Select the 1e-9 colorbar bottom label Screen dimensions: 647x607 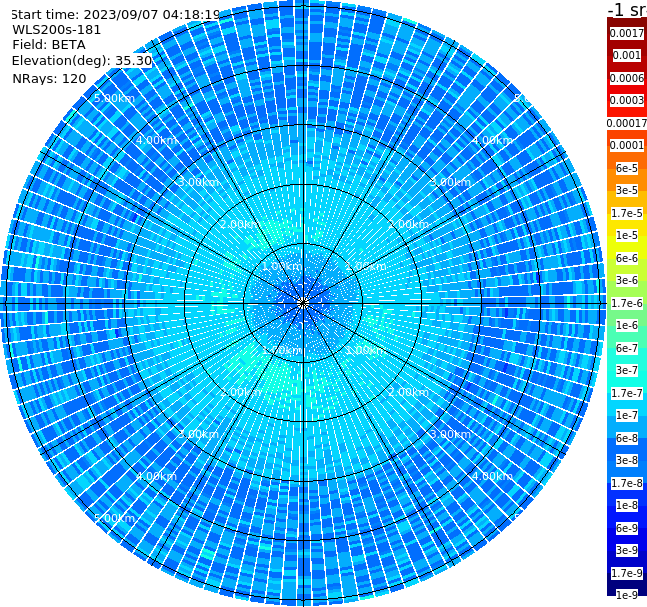point(627,595)
